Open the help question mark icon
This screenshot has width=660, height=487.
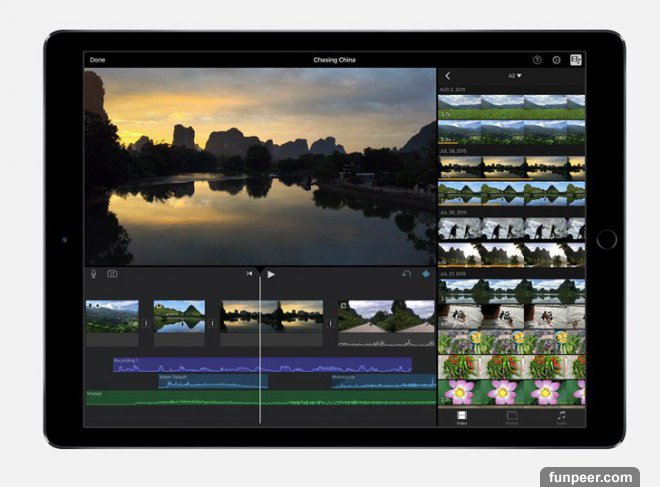(537, 60)
